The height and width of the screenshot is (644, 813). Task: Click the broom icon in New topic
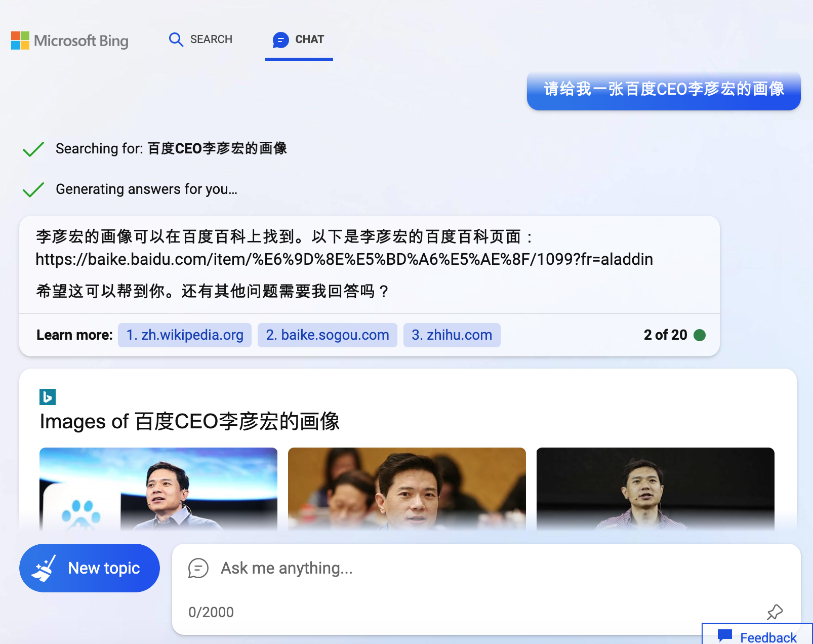(x=44, y=569)
